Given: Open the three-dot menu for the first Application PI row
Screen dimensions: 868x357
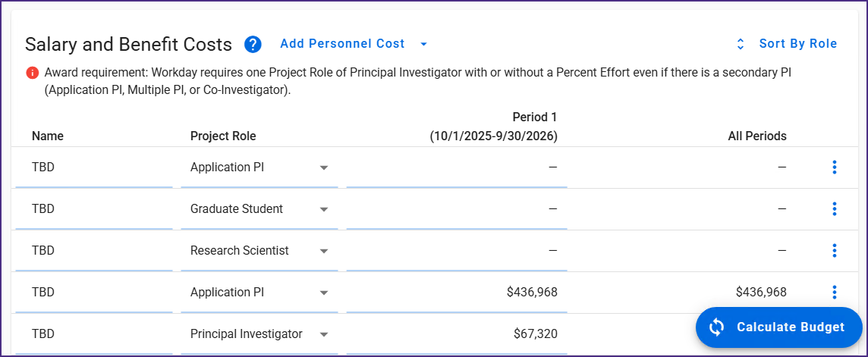Looking at the screenshot, I should [x=834, y=168].
